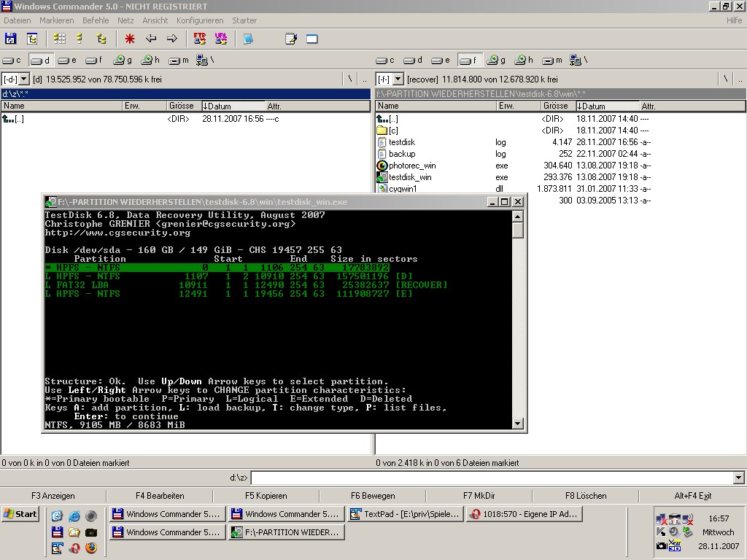
Task: Select CD drive h in left drive bar
Action: [x=150, y=60]
